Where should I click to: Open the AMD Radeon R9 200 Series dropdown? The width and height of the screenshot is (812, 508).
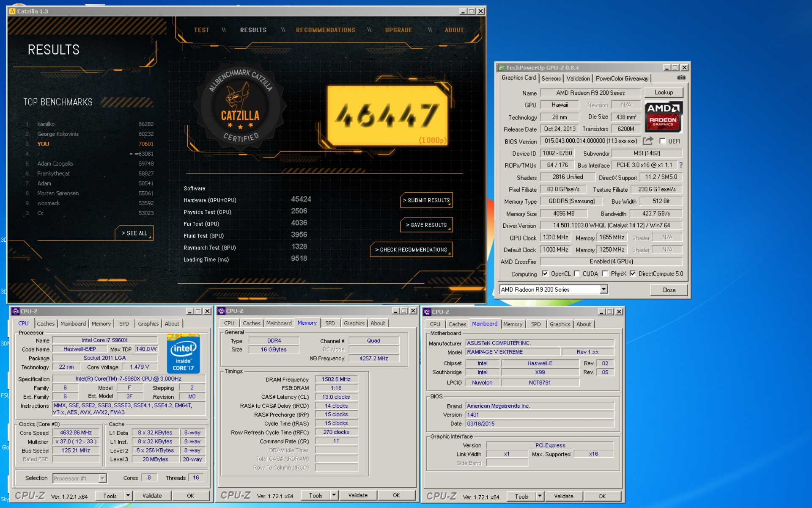click(x=604, y=289)
